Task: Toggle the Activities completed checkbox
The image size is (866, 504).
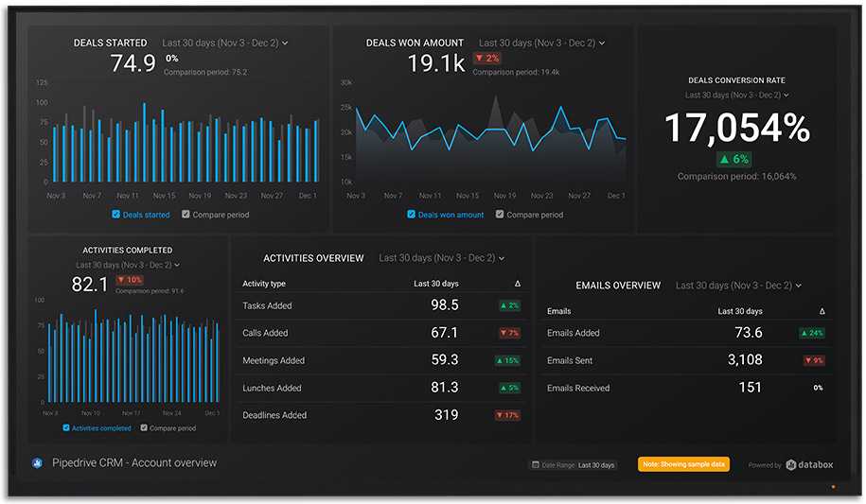Action: [66, 427]
